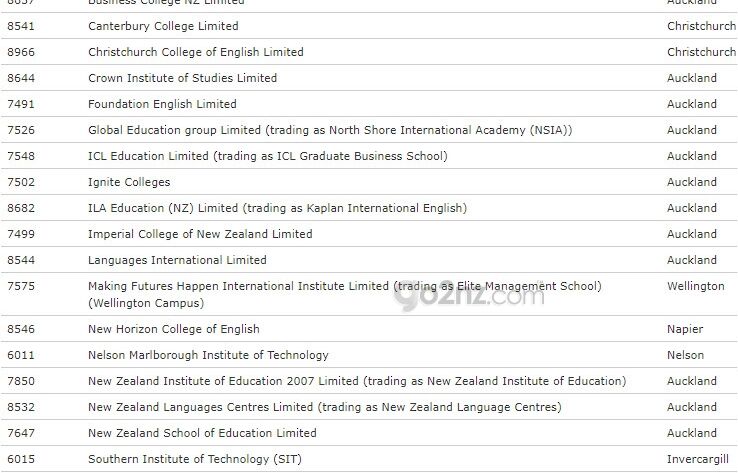Select Languages International Limited
Screen dimensions: 738x473
pos(177,260)
